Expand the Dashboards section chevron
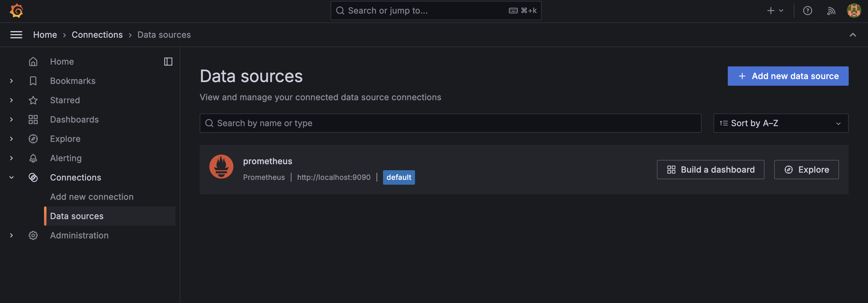This screenshot has width=868, height=303. click(x=11, y=119)
